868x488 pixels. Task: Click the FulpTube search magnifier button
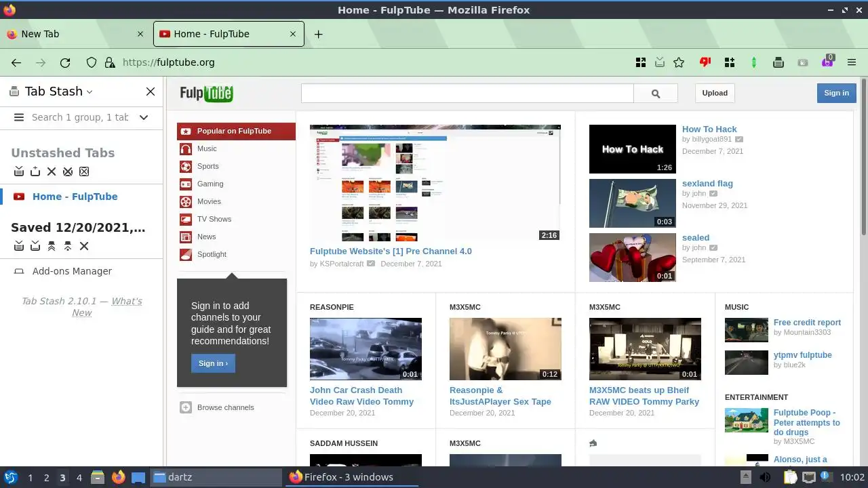(x=656, y=94)
